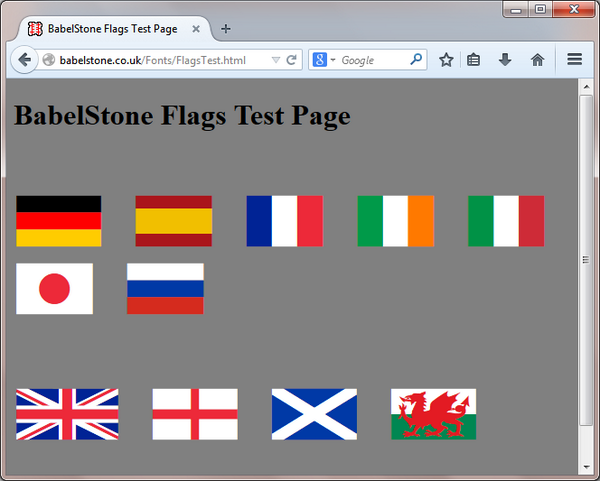Click the Scotland saltire flag
The image size is (600, 481).
[x=314, y=414]
